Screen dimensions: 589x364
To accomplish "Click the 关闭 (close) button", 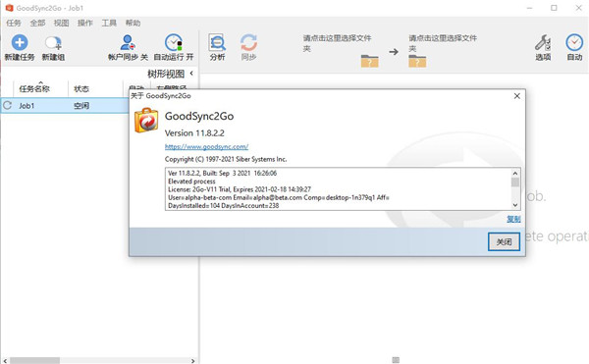I will point(504,241).
